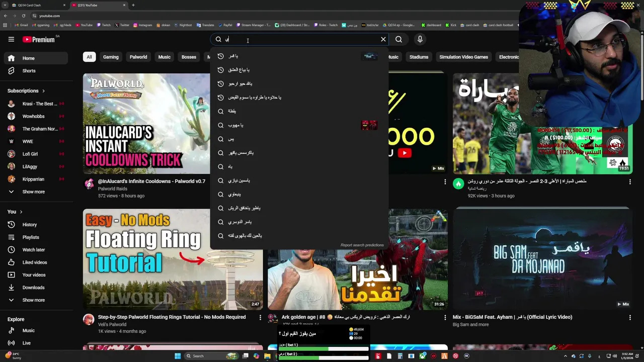Start voice search with microphone
This screenshot has height=362, width=644.
coord(420,39)
